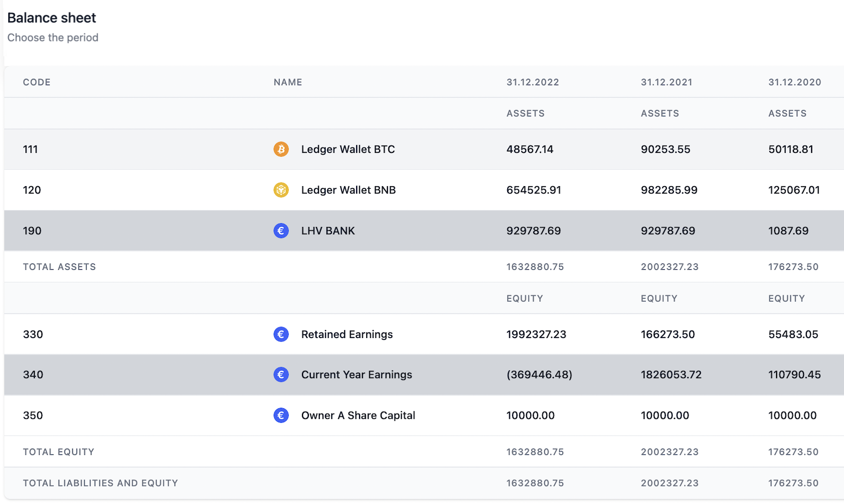
Task: Click the NAME column header
Action: point(288,82)
